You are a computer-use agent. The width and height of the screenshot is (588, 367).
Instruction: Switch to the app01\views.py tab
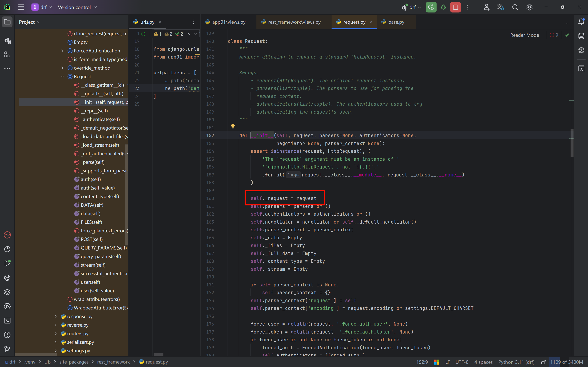pos(228,22)
